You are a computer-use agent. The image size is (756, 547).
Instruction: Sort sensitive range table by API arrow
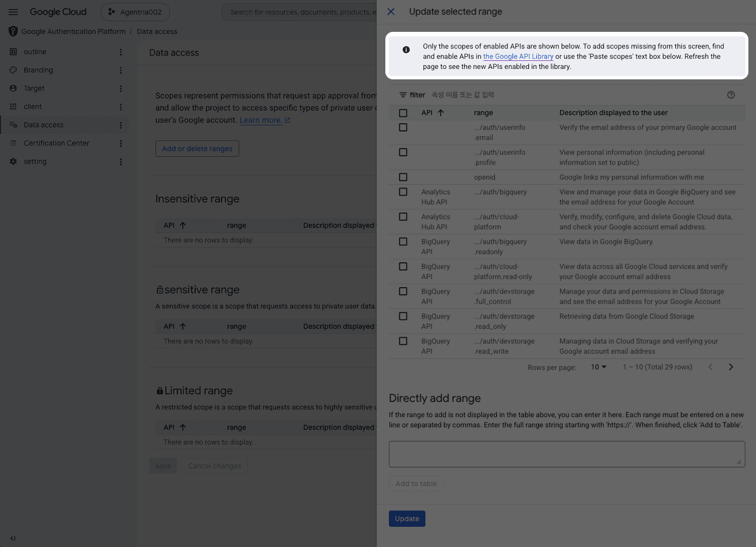coord(183,327)
